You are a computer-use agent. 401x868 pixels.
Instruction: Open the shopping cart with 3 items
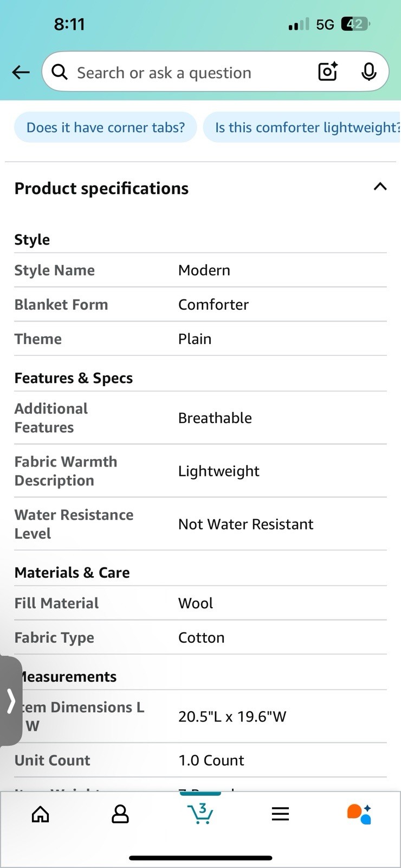200,813
